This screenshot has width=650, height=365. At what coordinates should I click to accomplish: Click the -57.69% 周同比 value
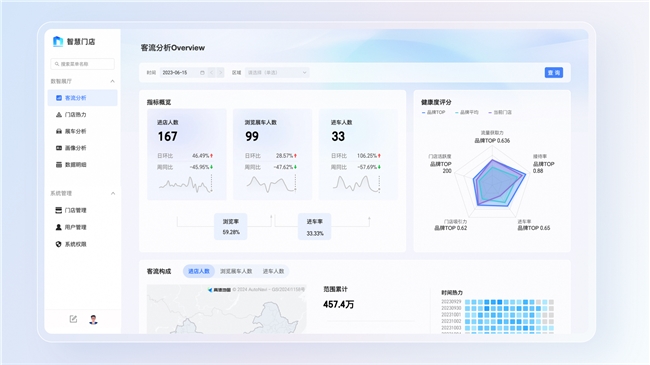[368, 167]
